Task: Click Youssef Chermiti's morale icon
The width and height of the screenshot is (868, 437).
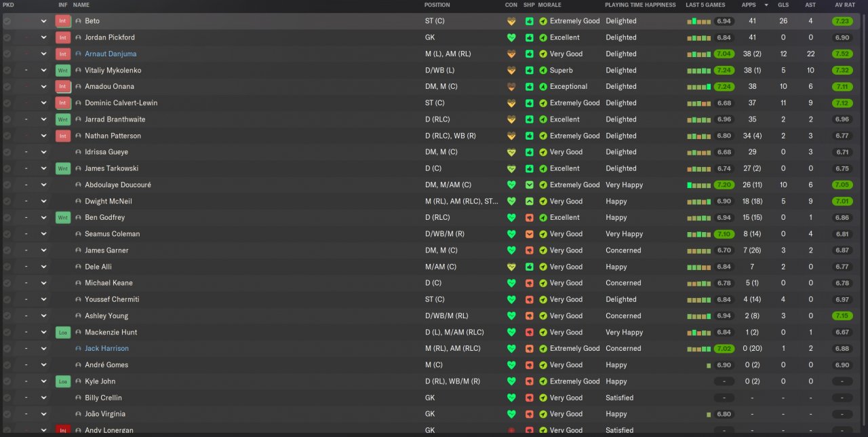Action: click(543, 299)
